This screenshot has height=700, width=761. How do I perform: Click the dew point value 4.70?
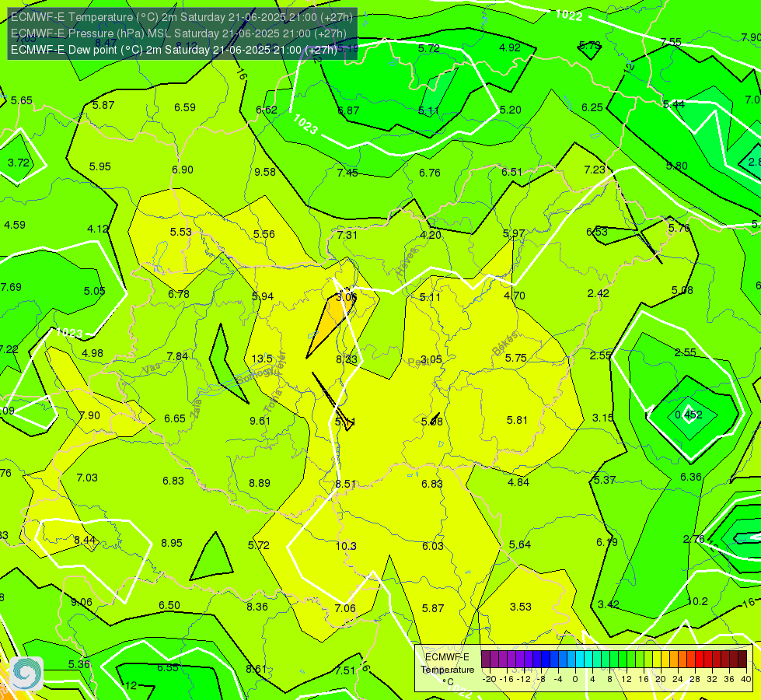(515, 296)
